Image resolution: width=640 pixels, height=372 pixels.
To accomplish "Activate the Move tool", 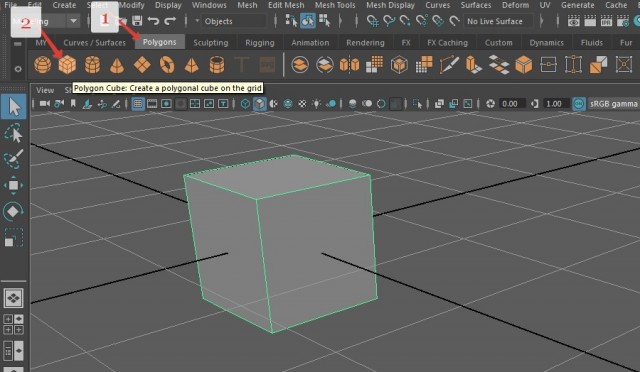I will [x=13, y=185].
